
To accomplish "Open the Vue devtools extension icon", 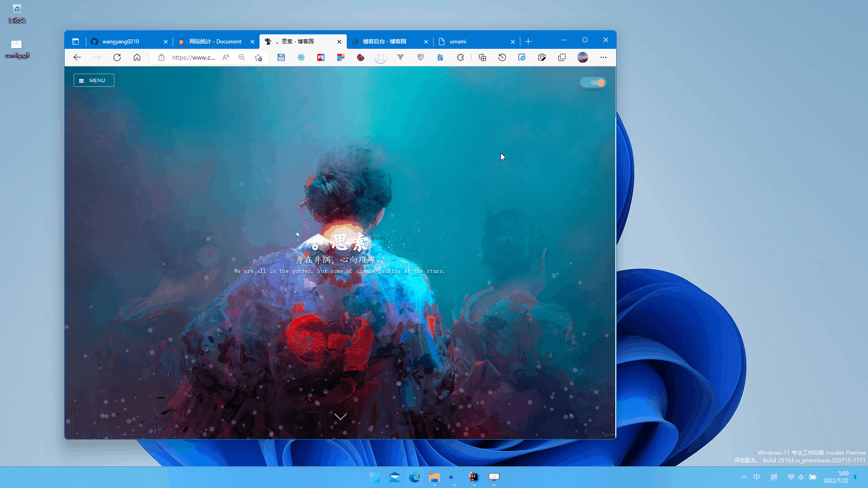I will [x=401, y=57].
